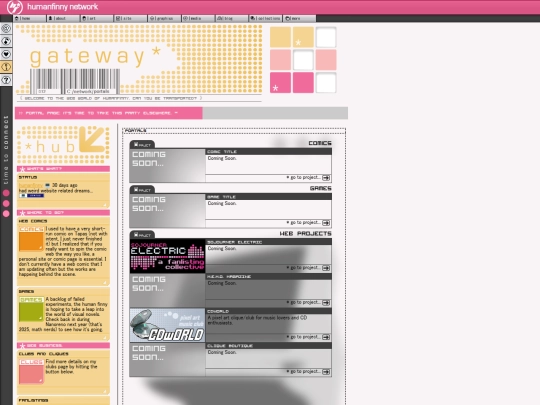This screenshot has width=540, height=405.
Task: Click the highlighted info icon in left sidebar
Action: click(x=6, y=67)
